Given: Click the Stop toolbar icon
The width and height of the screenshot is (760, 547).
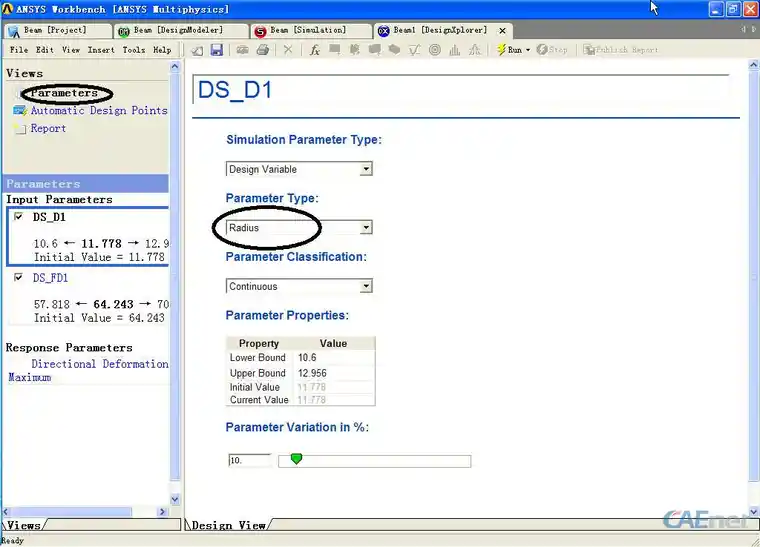Looking at the screenshot, I should pyautogui.click(x=542, y=49).
